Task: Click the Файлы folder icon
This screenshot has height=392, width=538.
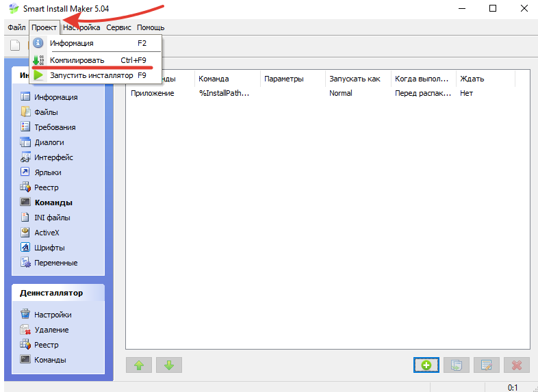Action: tap(25, 112)
